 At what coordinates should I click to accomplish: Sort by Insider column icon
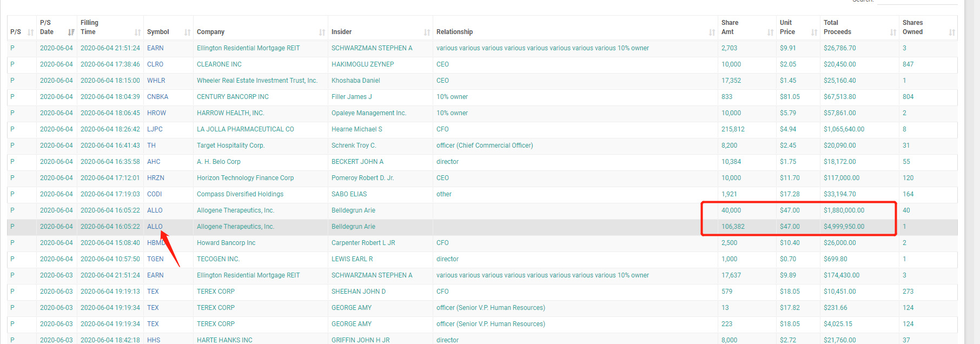pyautogui.click(x=427, y=32)
